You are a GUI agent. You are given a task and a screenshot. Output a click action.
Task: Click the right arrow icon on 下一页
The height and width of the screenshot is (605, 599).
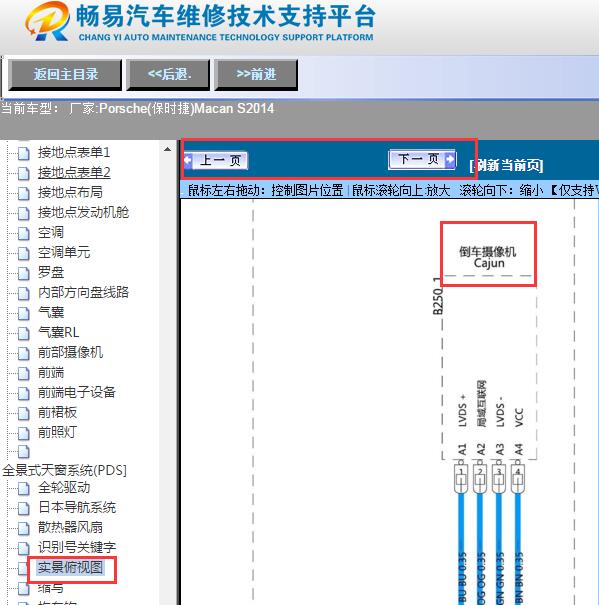click(x=450, y=159)
